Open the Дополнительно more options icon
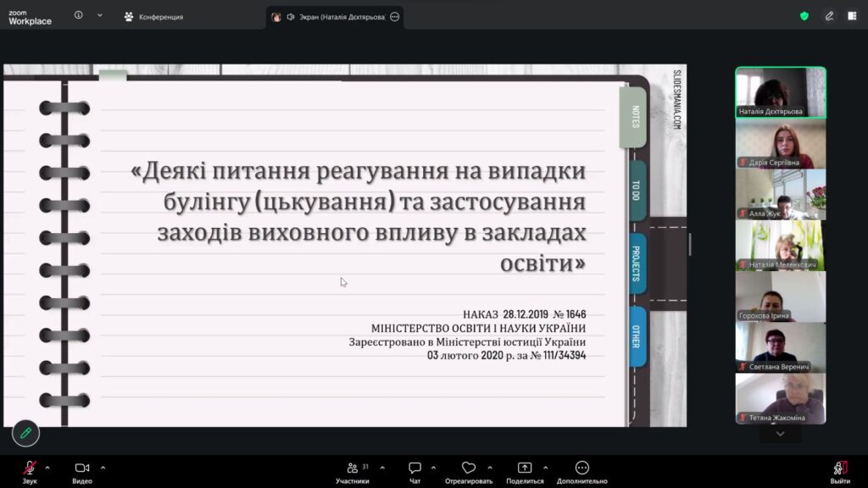868x488 pixels. click(x=581, y=468)
